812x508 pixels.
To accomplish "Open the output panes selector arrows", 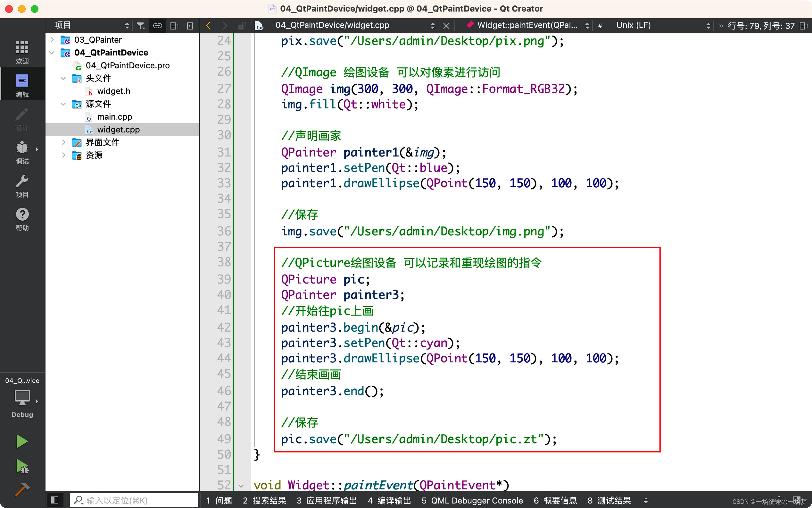I will 646,500.
